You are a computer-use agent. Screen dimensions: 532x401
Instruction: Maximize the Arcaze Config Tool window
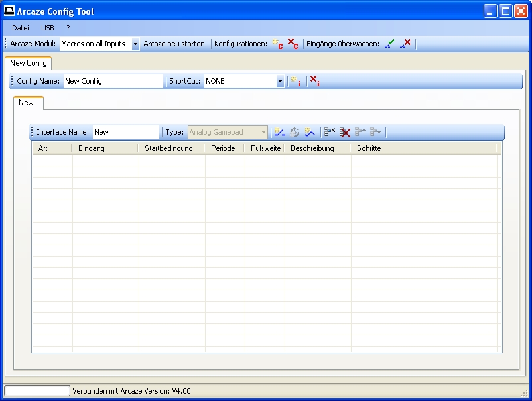(x=505, y=11)
